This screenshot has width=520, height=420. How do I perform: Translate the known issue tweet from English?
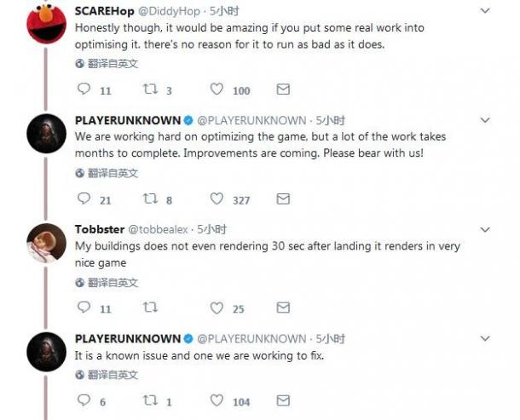[107, 375]
